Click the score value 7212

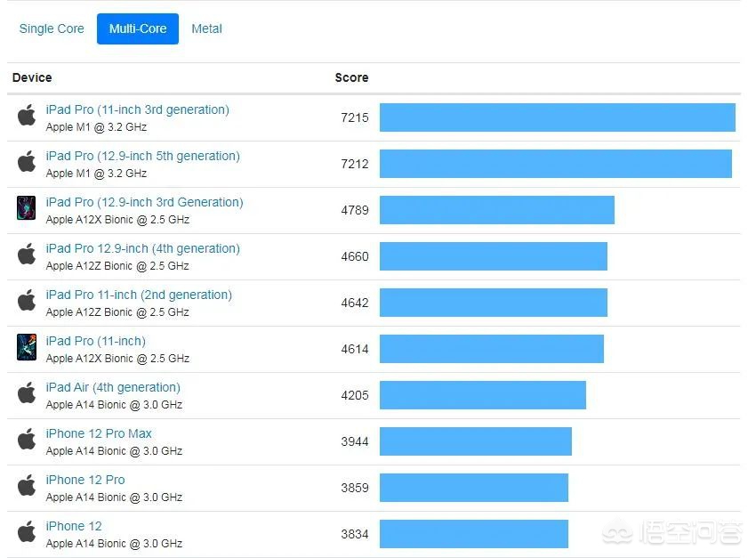click(355, 164)
